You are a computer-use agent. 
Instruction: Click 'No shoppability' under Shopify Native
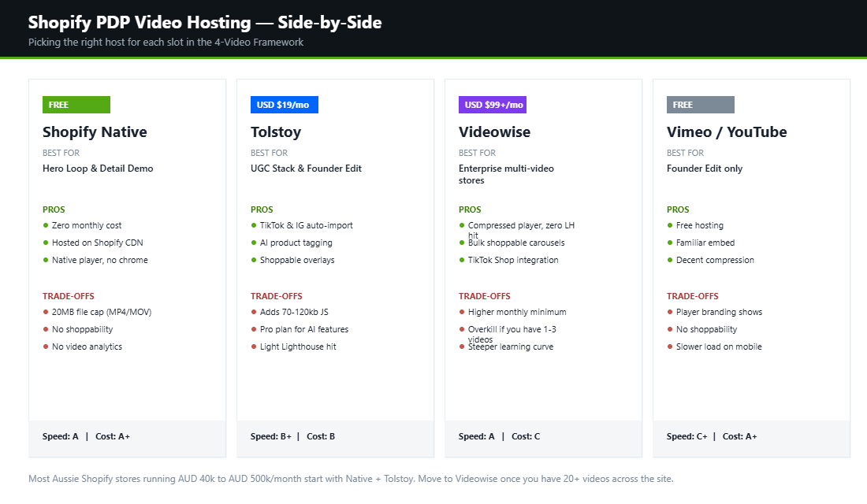click(x=82, y=329)
